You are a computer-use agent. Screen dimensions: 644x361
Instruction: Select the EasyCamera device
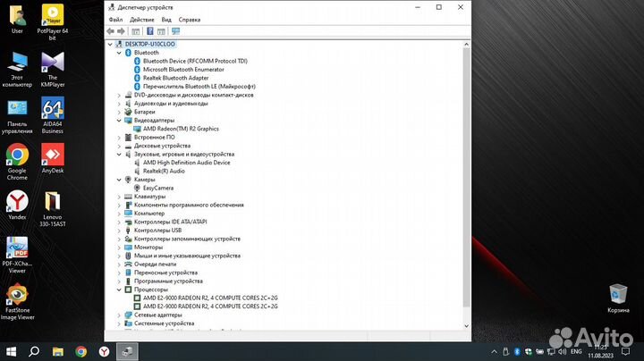[x=158, y=188]
